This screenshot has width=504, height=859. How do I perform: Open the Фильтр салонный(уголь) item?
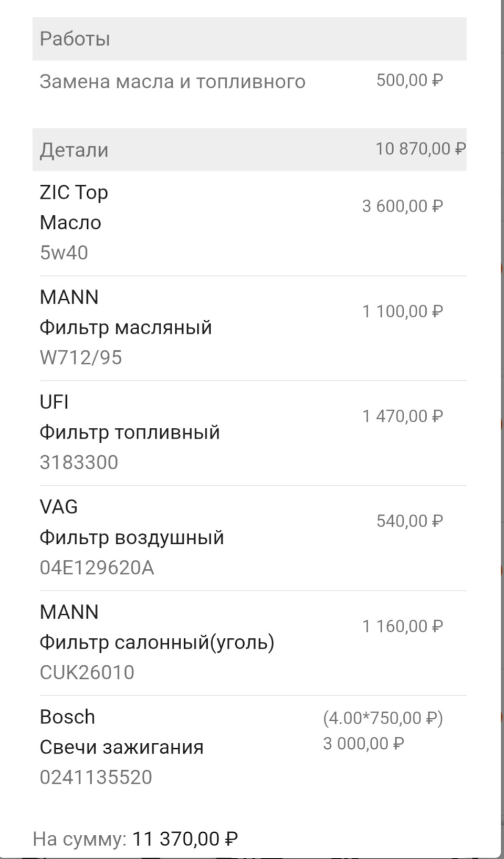[x=157, y=643]
